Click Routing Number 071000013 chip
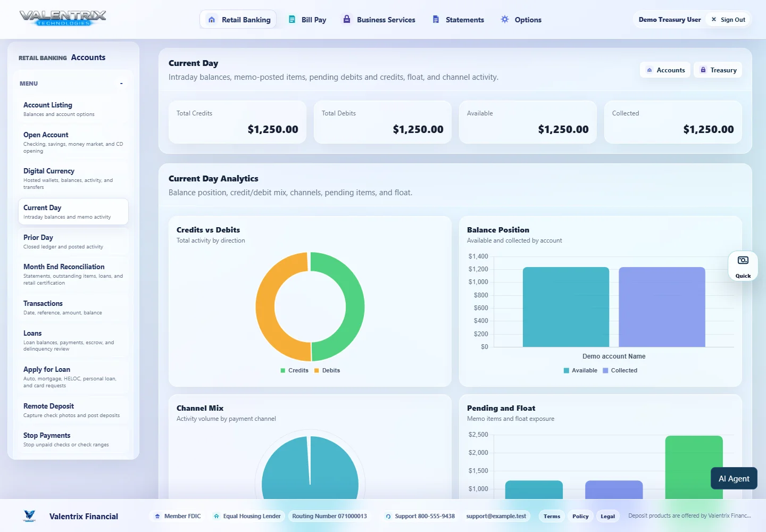This screenshot has height=532, width=766. [329, 516]
